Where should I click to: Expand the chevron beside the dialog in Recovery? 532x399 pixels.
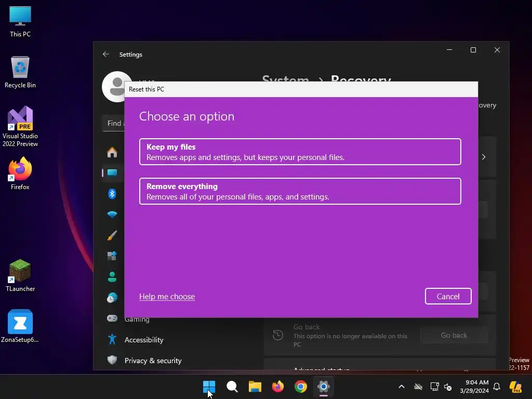pos(484,157)
